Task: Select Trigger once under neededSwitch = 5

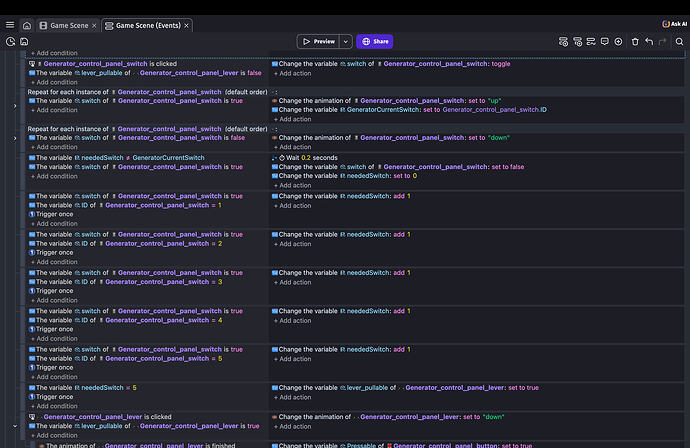Action: click(51, 397)
